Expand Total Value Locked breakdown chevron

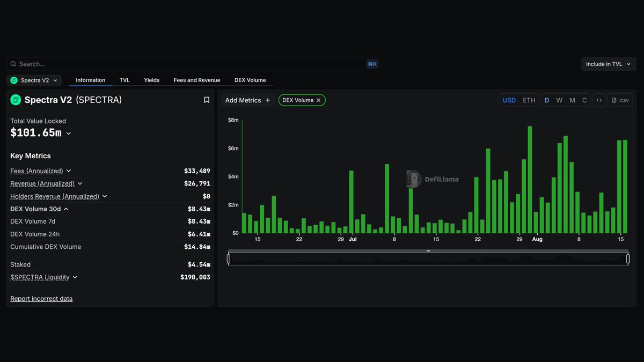click(x=68, y=134)
